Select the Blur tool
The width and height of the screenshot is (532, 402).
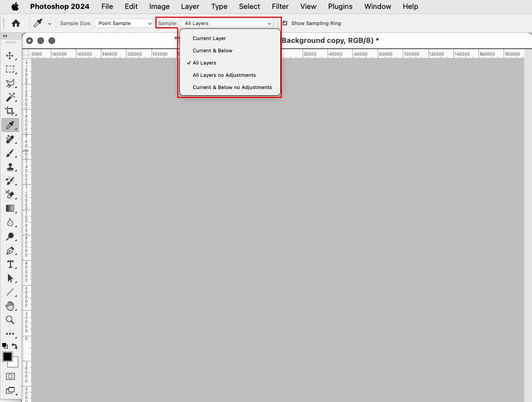coord(10,222)
